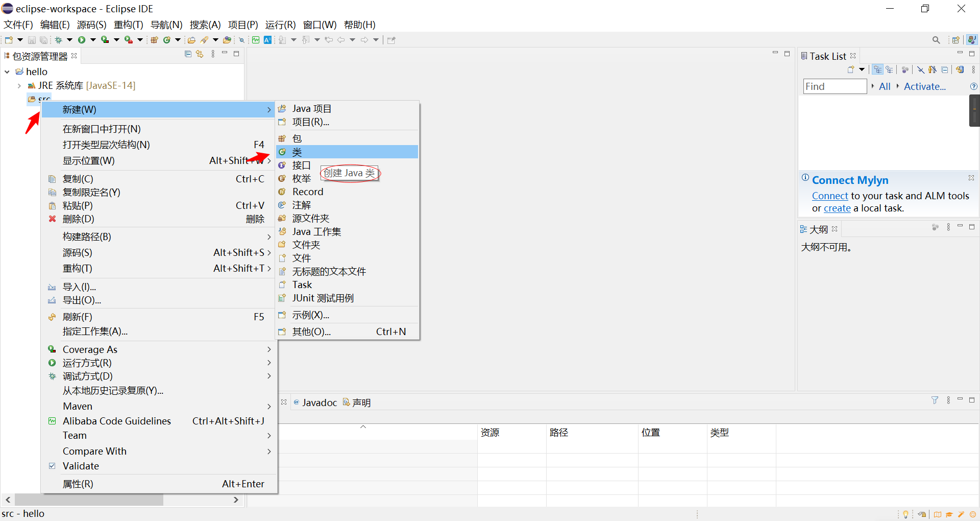Viewport: 980px width, 521px height.
Task: Open the Package Explorer view menu
Action: click(x=213, y=54)
